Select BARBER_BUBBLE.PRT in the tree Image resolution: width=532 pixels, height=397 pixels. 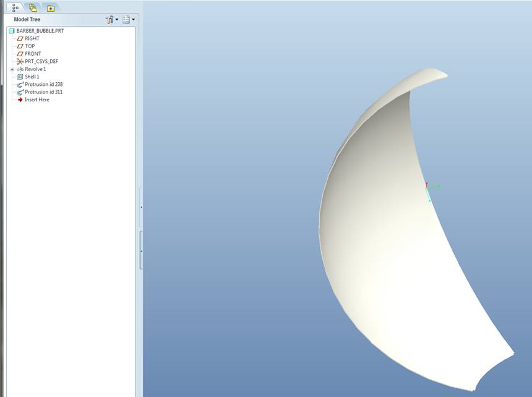[40, 30]
